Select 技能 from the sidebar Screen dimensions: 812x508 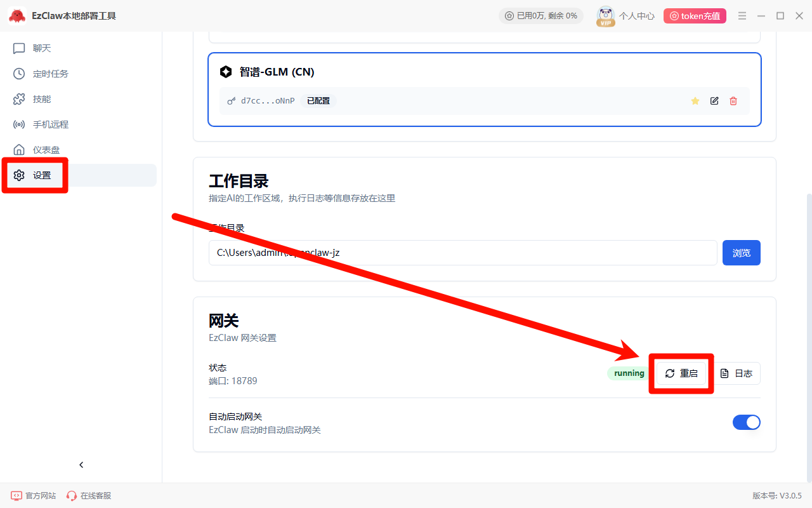tap(42, 99)
